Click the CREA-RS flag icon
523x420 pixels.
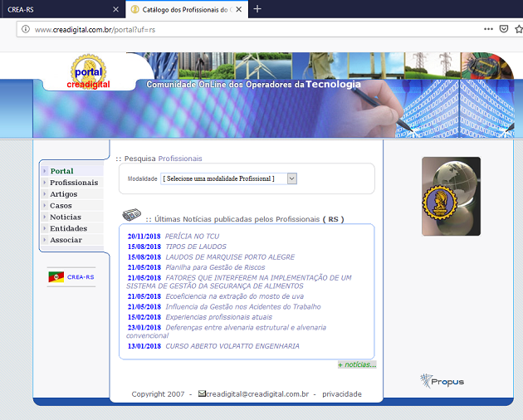56,277
